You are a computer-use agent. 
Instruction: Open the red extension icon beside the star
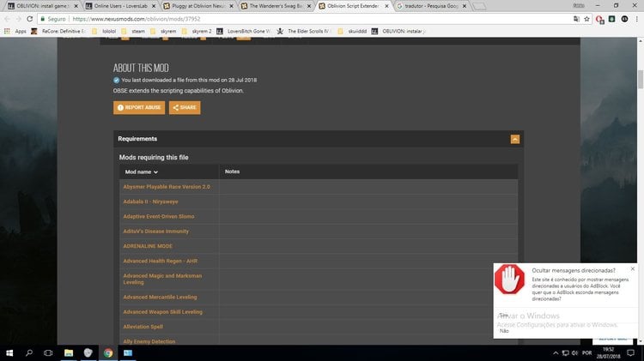pyautogui.click(x=599, y=19)
